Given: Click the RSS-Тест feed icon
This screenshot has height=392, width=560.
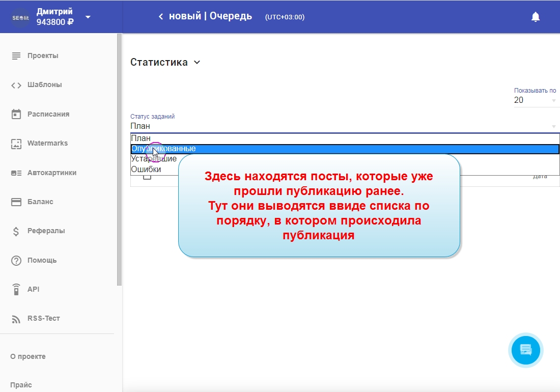Looking at the screenshot, I should pos(16,319).
